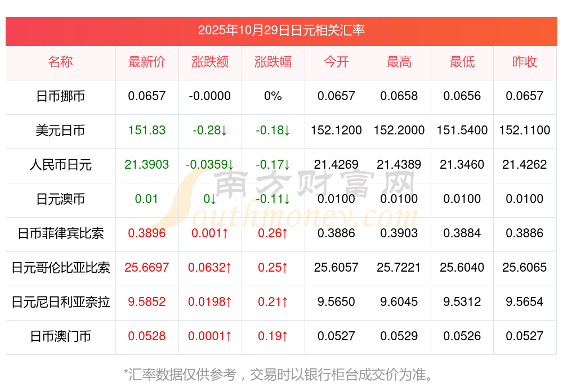This screenshot has height=392, width=563.
Task: Select the 名称 column header
Action: point(60,62)
